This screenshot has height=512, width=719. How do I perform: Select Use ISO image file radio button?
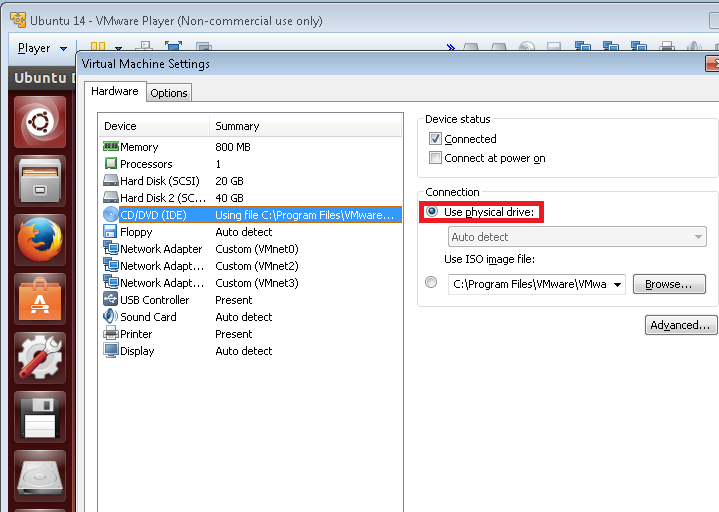tap(431, 283)
